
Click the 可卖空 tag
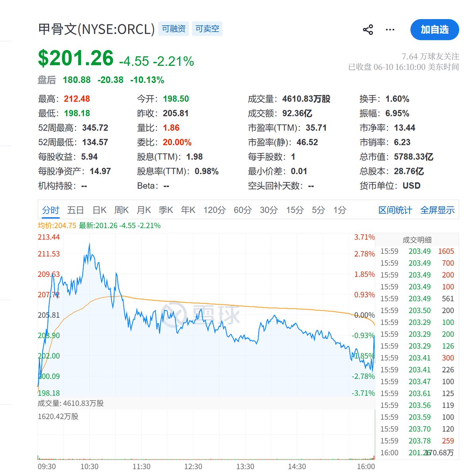[x=207, y=29]
